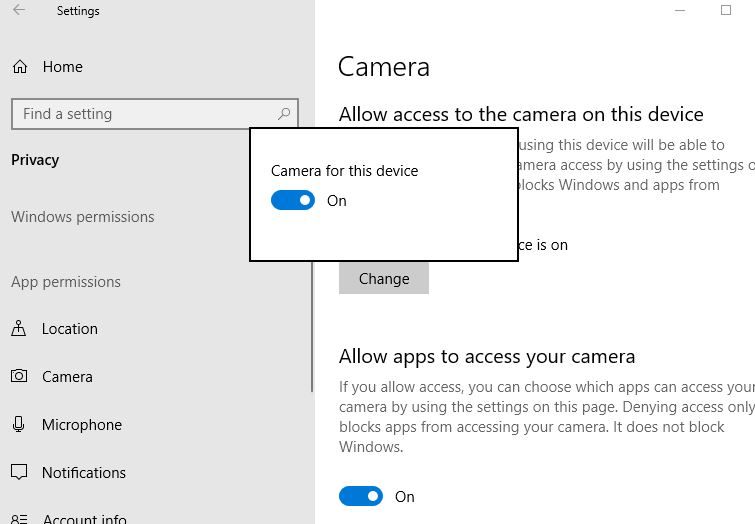Turn off Camera for this device
This screenshot has width=755, height=524.
pos(293,201)
